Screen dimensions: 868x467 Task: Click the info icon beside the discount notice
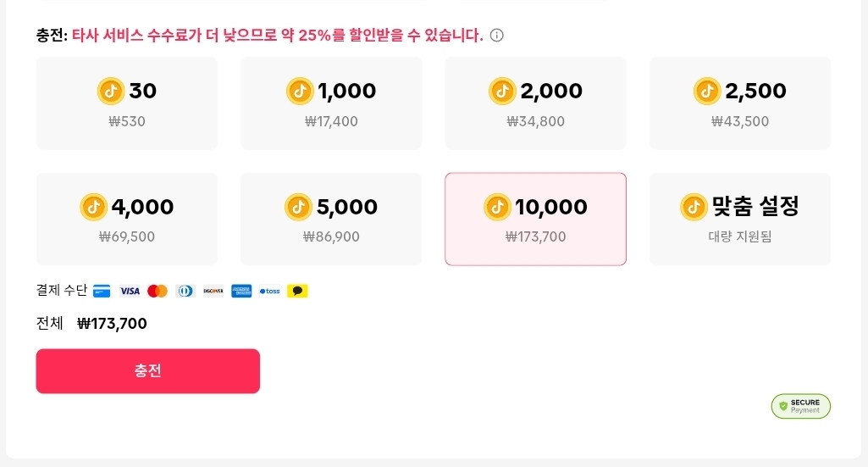coord(497,36)
